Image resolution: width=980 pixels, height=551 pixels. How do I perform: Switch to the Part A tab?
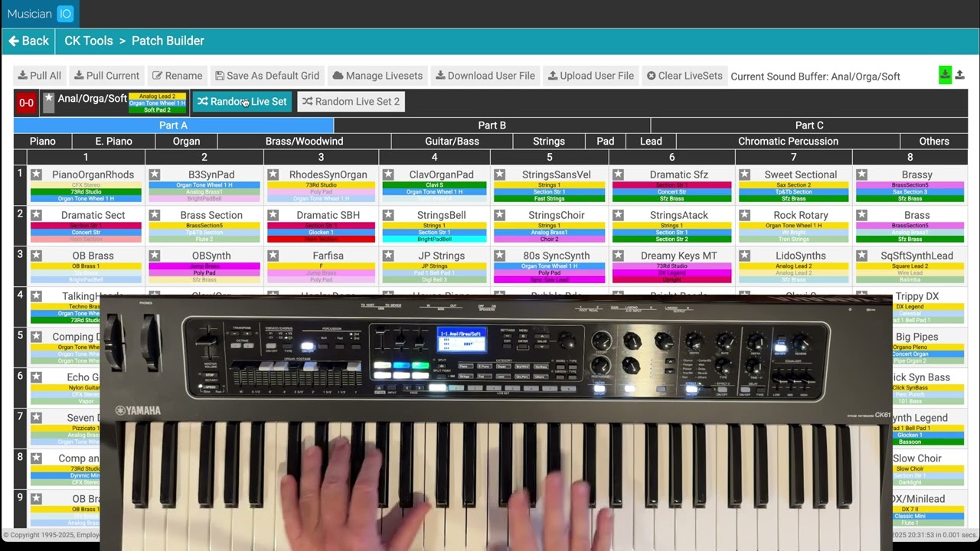click(173, 125)
